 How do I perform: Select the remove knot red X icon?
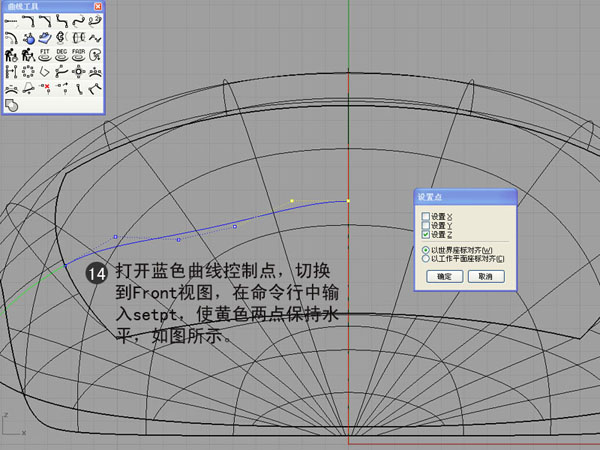click(x=45, y=88)
